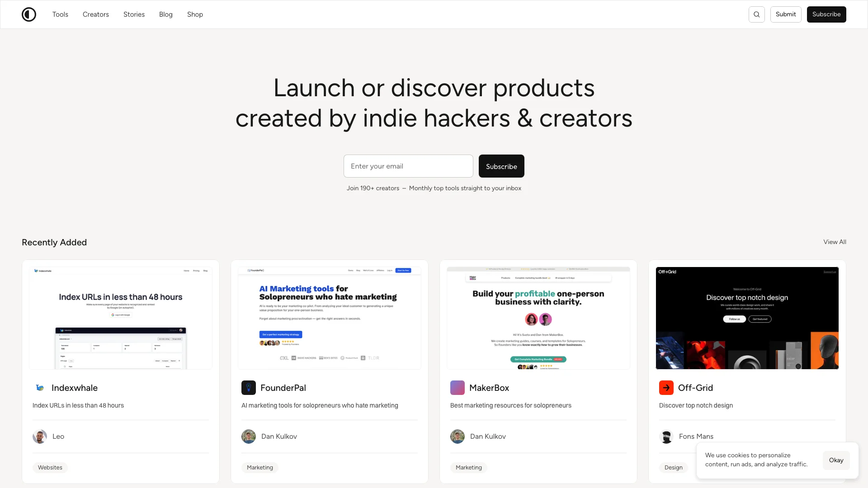Image resolution: width=868 pixels, height=488 pixels.
Task: Click the Off-Grid arrow icon
Action: [x=666, y=387]
